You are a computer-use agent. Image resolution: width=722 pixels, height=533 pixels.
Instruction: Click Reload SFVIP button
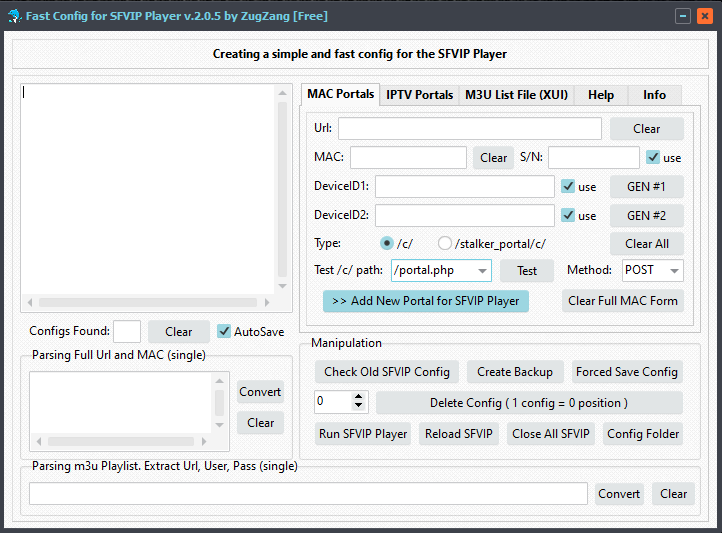(x=459, y=434)
